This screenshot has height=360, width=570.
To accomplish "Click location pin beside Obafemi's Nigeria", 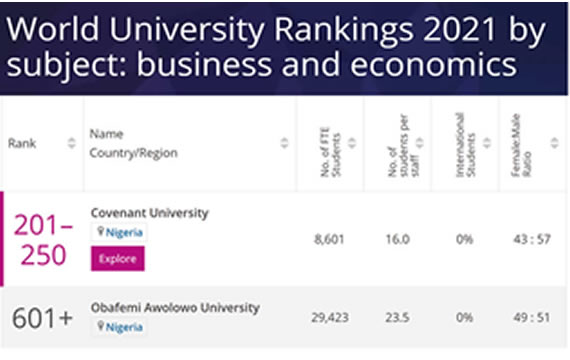I will pyautogui.click(x=101, y=326).
